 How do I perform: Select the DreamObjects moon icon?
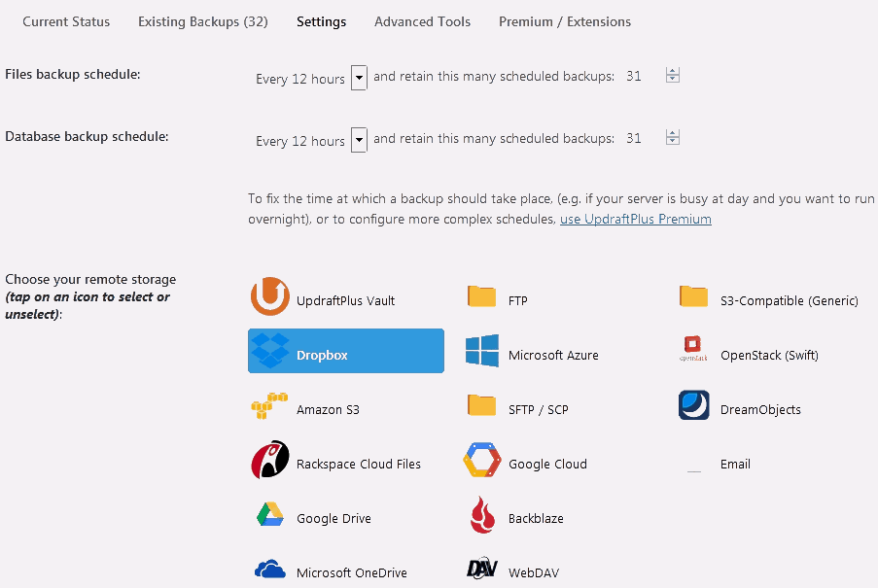click(694, 405)
